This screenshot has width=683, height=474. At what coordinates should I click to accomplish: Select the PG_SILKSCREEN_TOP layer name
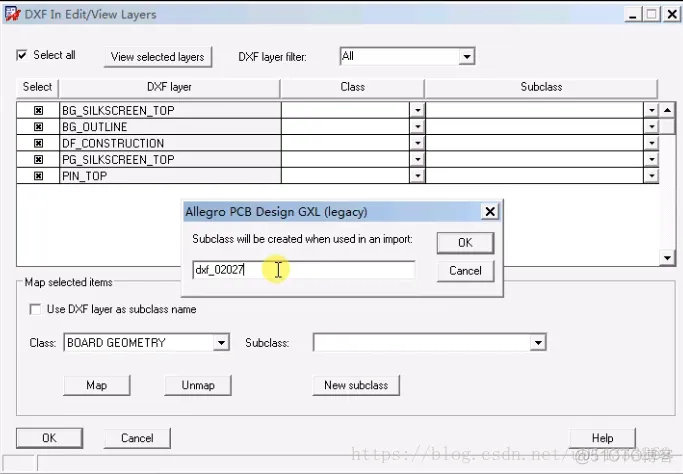[x=118, y=160]
